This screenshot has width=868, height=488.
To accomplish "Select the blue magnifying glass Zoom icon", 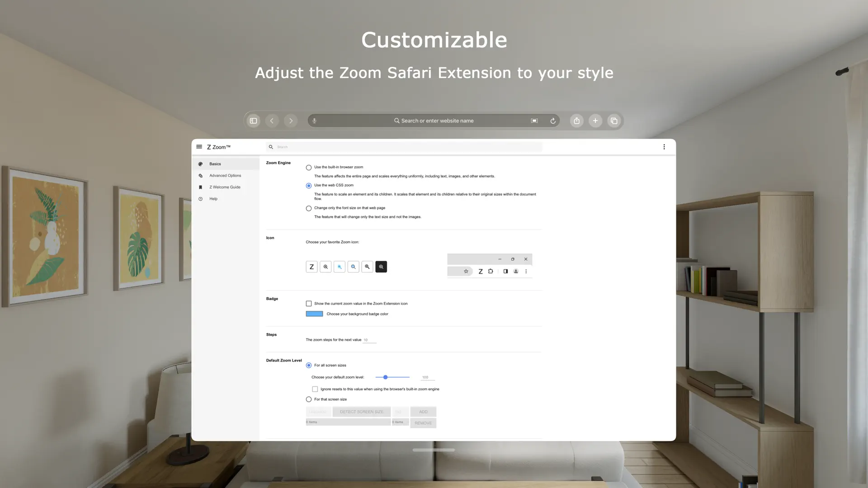I will pos(353,267).
